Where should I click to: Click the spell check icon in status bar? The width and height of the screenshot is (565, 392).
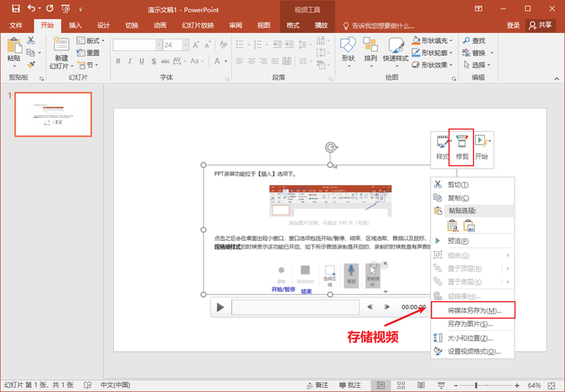(x=88, y=385)
